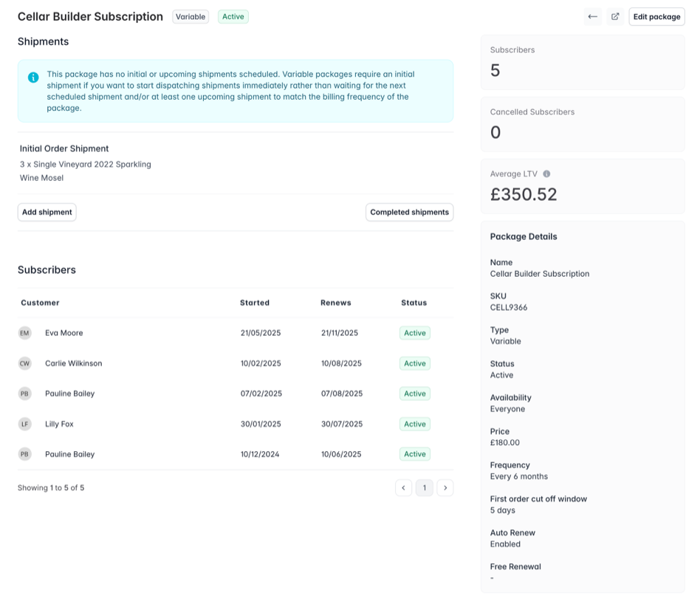This screenshot has width=700, height=601.
Task: Click the Renews column header
Action: coord(336,303)
